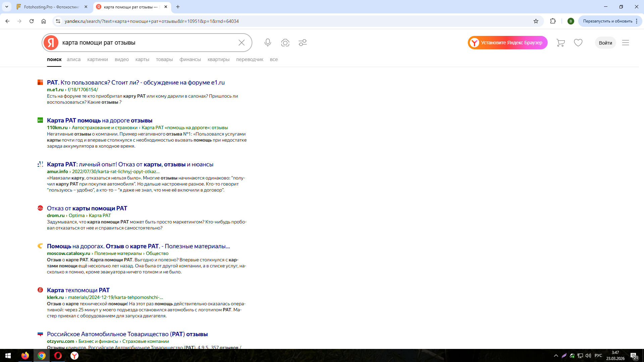Switch to the квартиры tab
This screenshot has height=362, width=644.
(x=218, y=59)
